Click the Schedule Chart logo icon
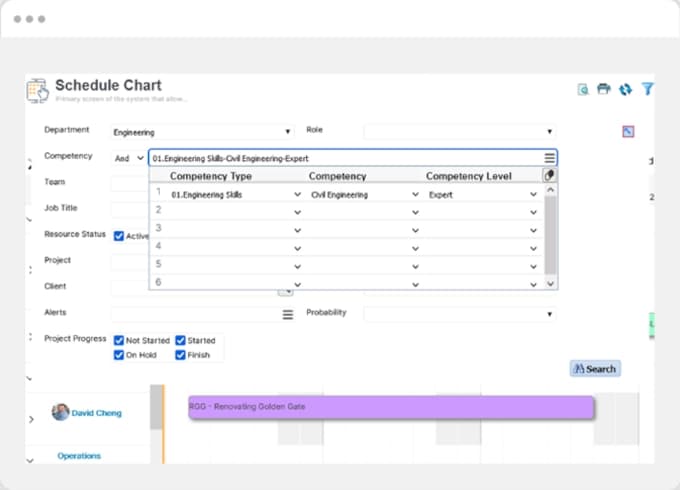680x490 pixels. tap(37, 90)
